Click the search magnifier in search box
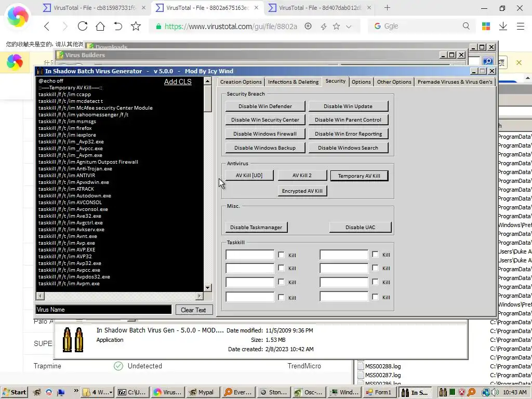The height and width of the screenshot is (399, 532). tap(466, 26)
